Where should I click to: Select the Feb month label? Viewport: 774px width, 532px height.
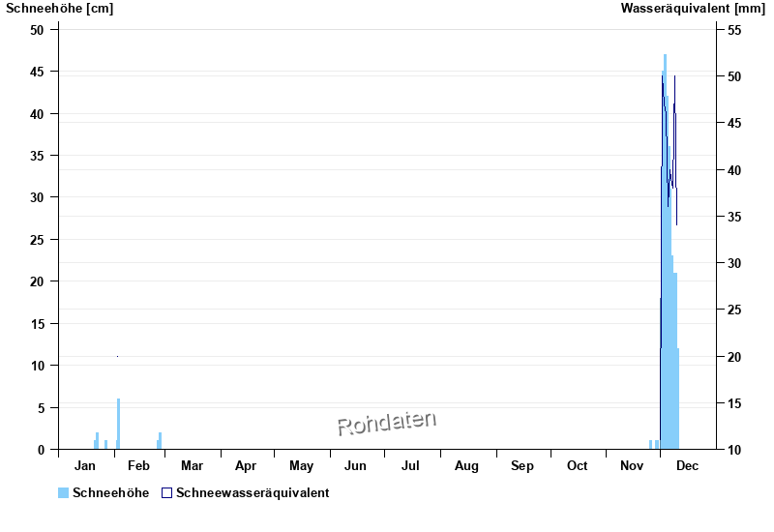(x=140, y=467)
